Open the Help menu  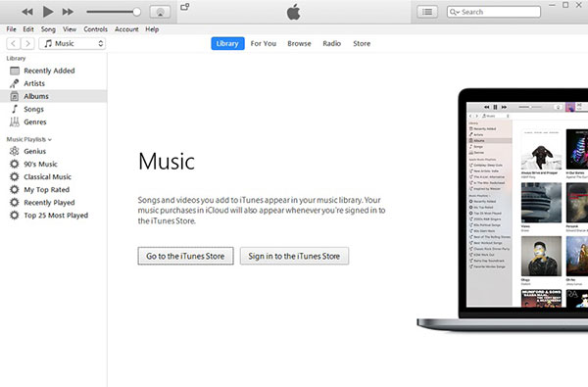click(152, 29)
